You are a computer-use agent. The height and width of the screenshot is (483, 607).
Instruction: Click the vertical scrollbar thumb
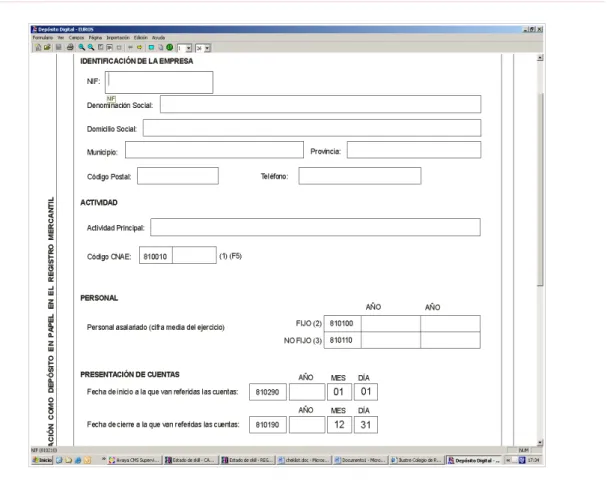point(540,190)
